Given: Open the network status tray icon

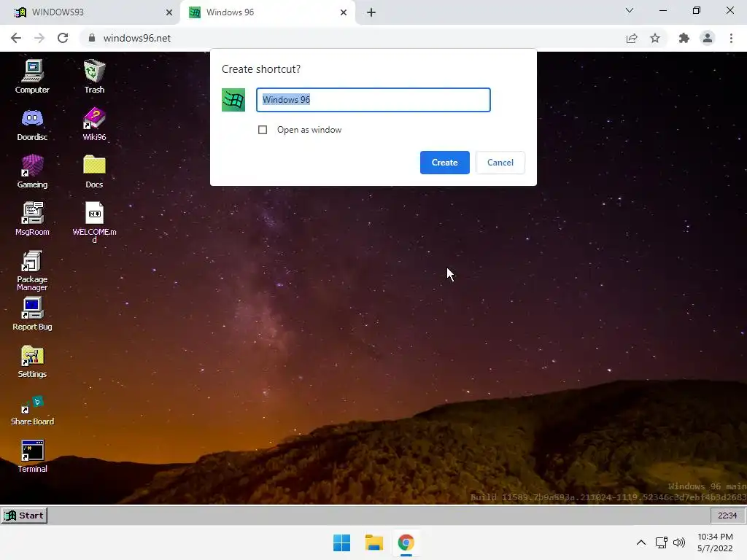Looking at the screenshot, I should point(661,542).
